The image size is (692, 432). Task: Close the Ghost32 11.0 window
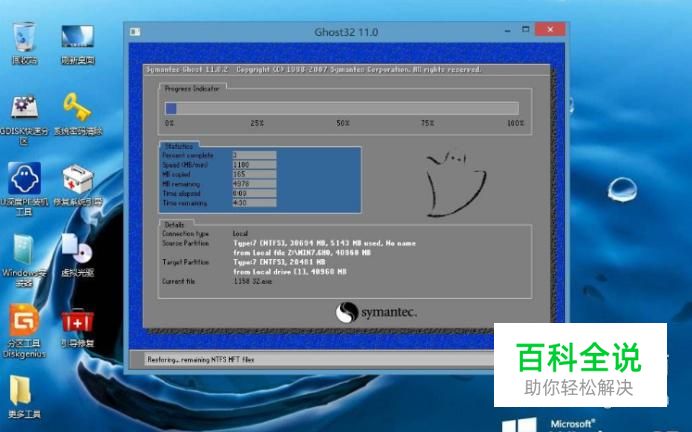[550, 30]
